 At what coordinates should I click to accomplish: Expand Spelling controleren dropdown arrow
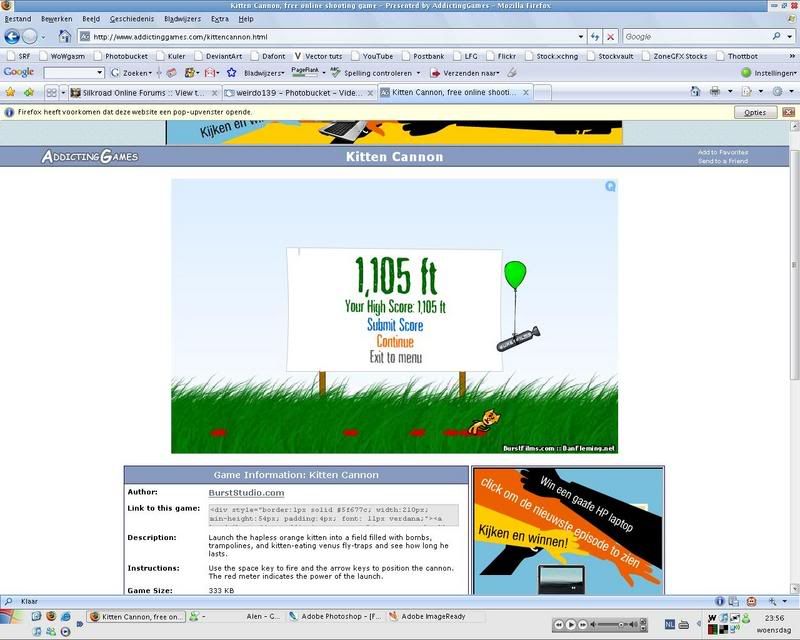click(x=418, y=73)
